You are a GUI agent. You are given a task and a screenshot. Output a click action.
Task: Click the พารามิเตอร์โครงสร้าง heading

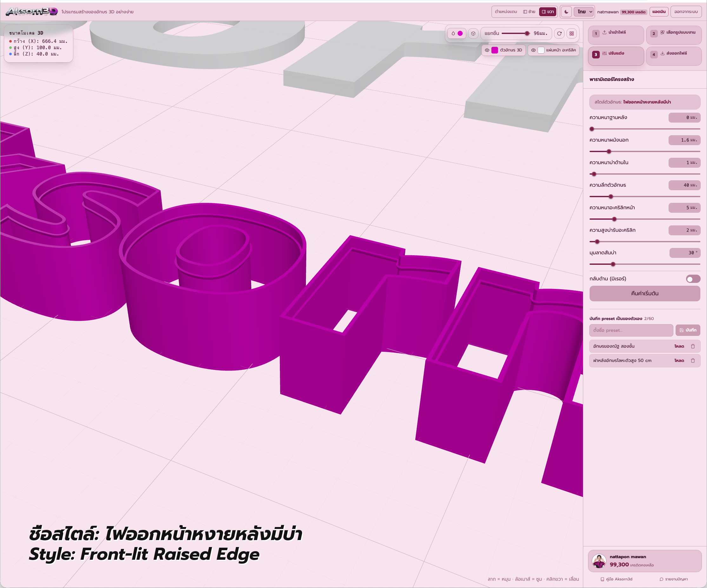point(611,79)
